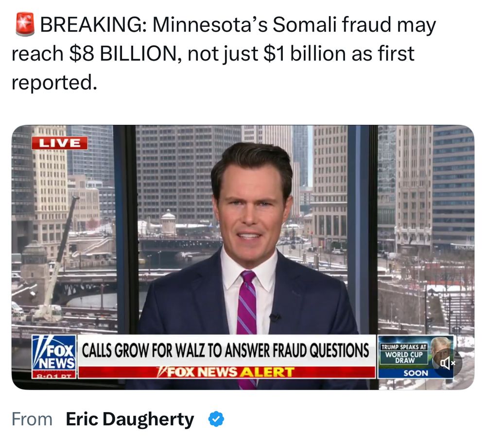Viewport: 486px width, 448px height.
Task: Click the red siren emoji before BREAKING
Action: 25,24
